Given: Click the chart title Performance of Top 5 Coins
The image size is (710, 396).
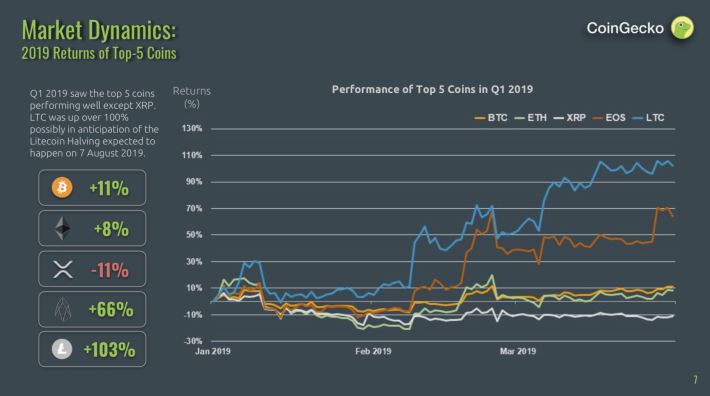Looking at the screenshot, I should tap(432, 89).
